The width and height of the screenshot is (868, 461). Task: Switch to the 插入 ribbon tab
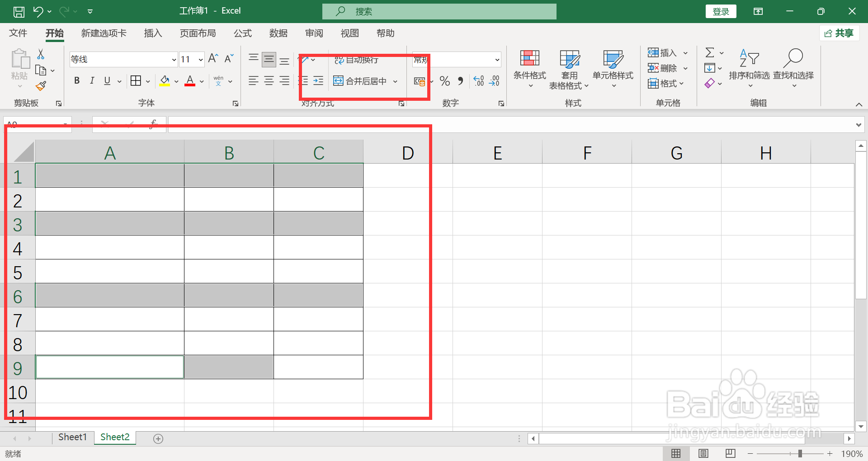pos(153,33)
